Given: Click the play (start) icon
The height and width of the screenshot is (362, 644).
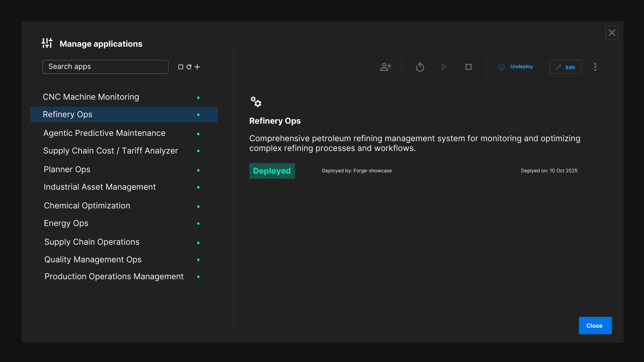Looking at the screenshot, I should pyautogui.click(x=444, y=67).
